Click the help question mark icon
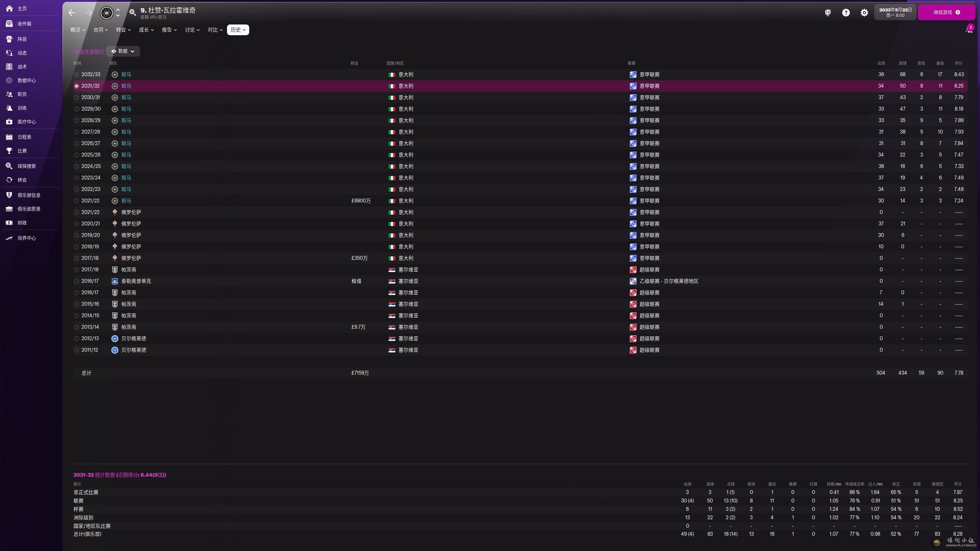Viewport: 980px width, 551px height. click(846, 13)
